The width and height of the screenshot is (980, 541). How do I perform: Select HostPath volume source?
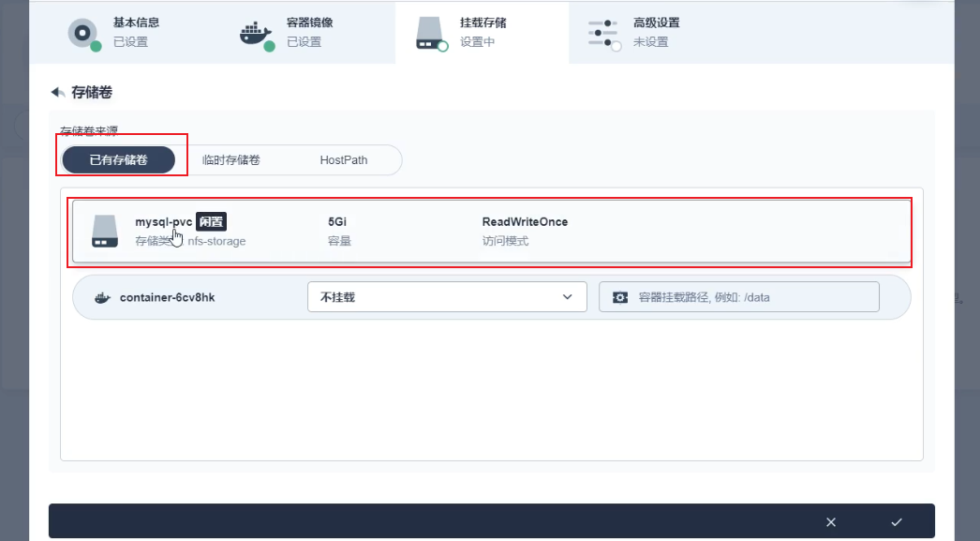coord(344,160)
